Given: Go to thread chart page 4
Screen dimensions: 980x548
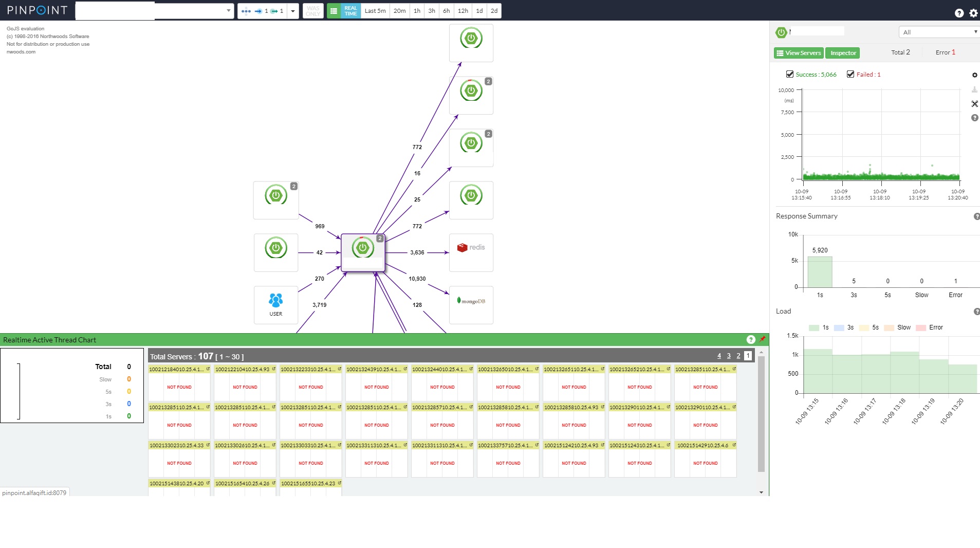Looking at the screenshot, I should (719, 356).
